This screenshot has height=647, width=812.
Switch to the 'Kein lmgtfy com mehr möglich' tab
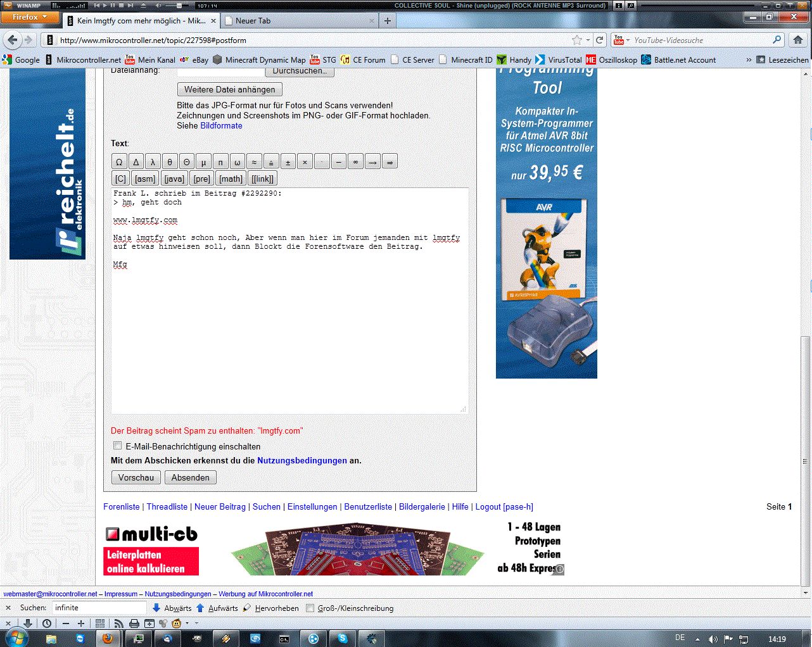[x=141, y=21]
